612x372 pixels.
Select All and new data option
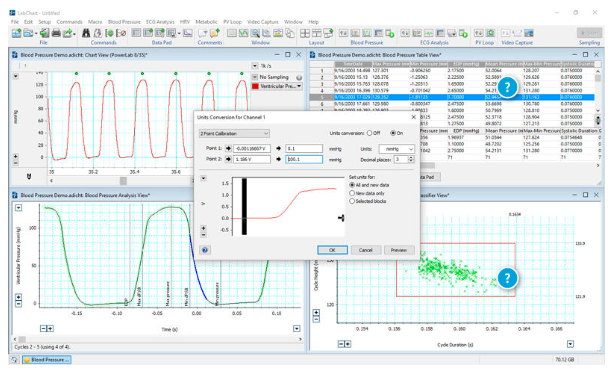[x=352, y=185]
